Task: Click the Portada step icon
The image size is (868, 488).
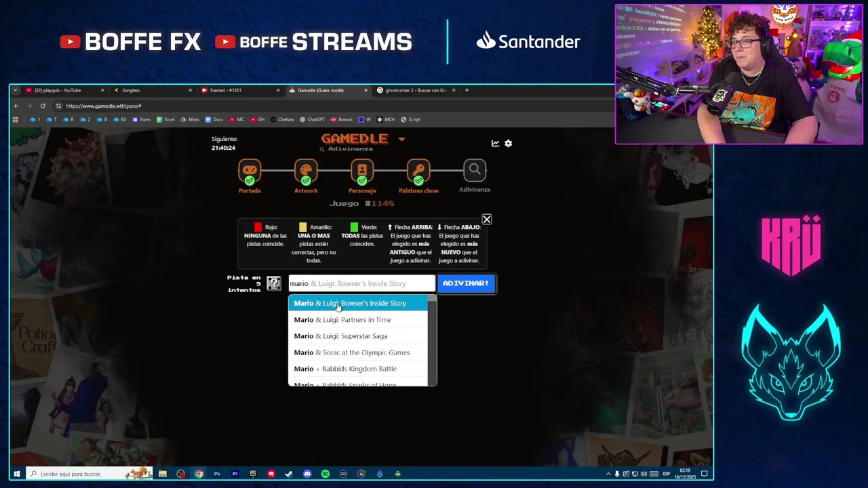Action: (250, 170)
